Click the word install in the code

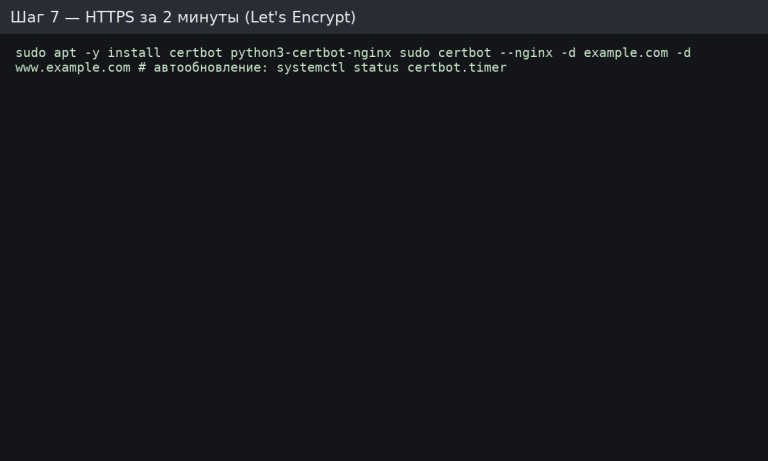pos(134,52)
